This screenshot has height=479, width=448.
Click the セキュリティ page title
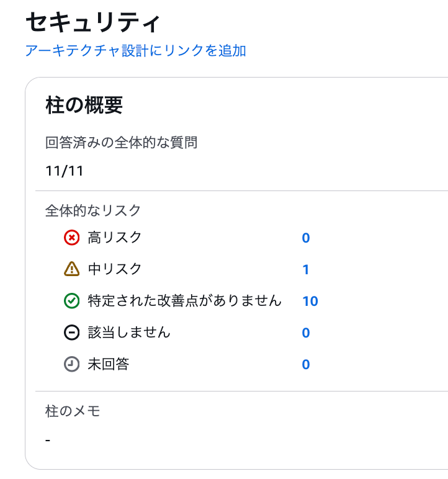point(93,24)
